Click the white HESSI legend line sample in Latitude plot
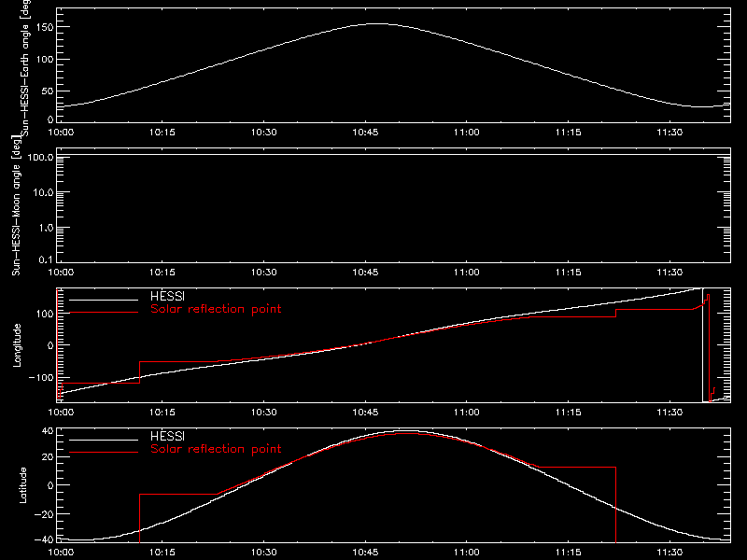Screen dimensions: 747x560 104,440
